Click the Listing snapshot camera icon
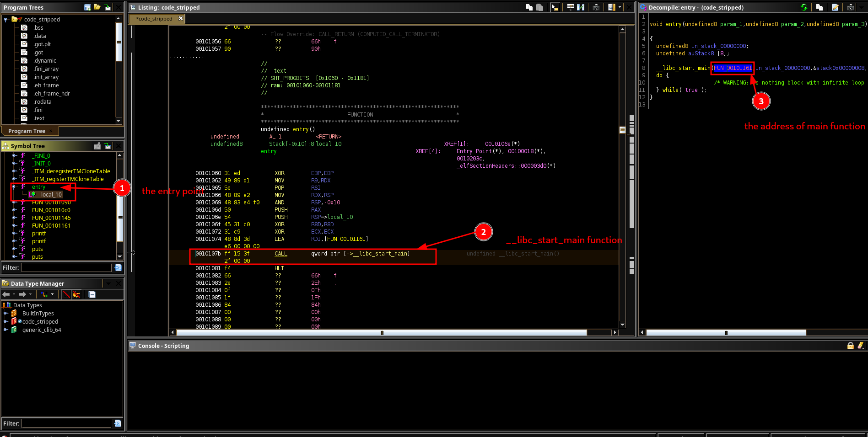The width and height of the screenshot is (868, 437). [596, 7]
